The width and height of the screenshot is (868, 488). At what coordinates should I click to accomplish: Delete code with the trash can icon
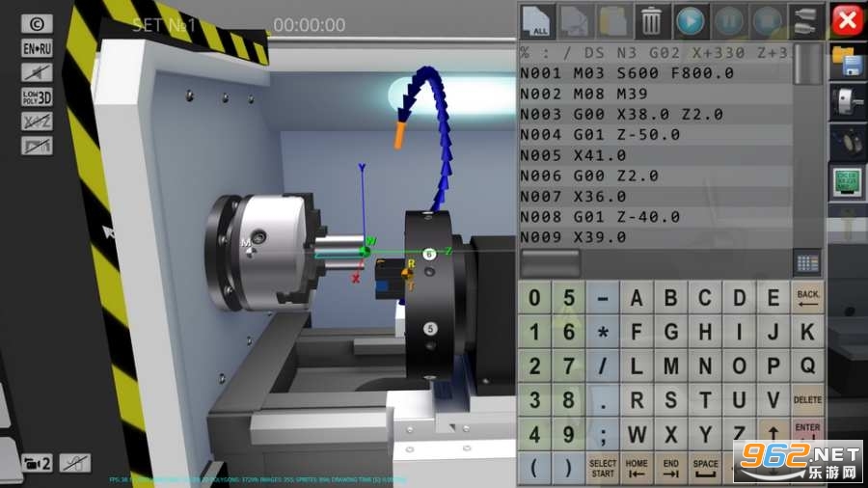pyautogui.click(x=651, y=21)
